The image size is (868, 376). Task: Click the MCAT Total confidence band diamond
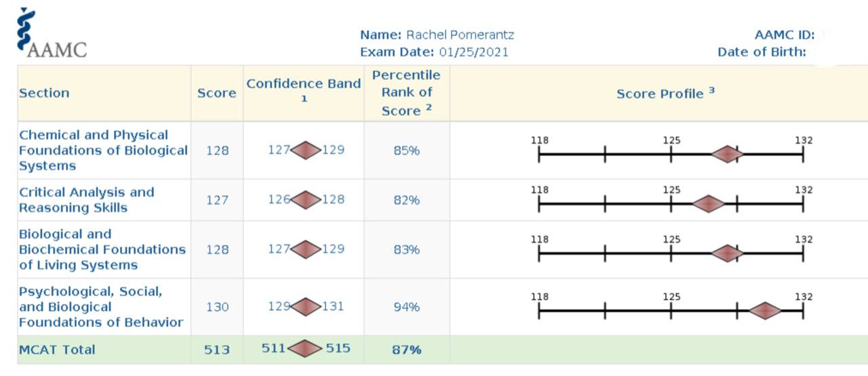305,349
